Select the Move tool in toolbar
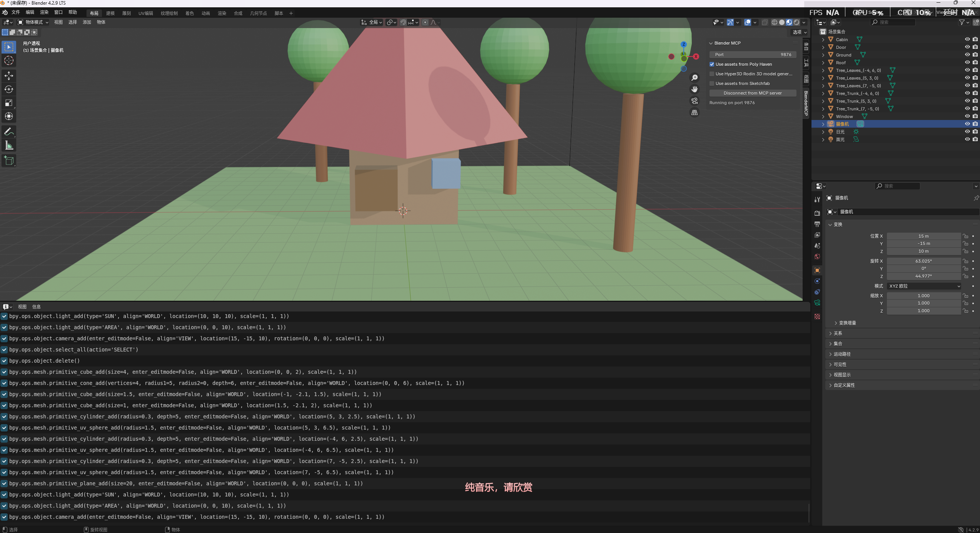The width and height of the screenshot is (980, 533). pos(8,76)
